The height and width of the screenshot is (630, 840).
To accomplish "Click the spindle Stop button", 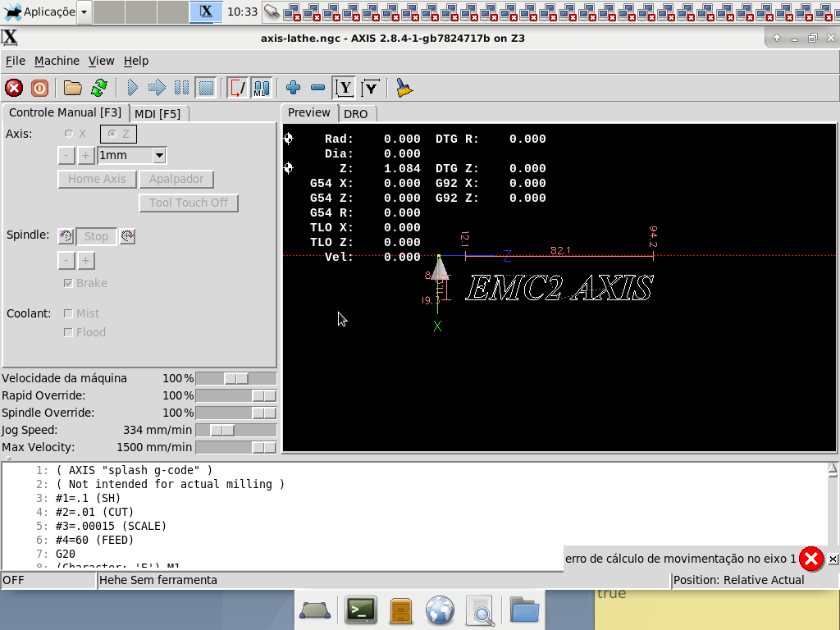I will point(97,236).
